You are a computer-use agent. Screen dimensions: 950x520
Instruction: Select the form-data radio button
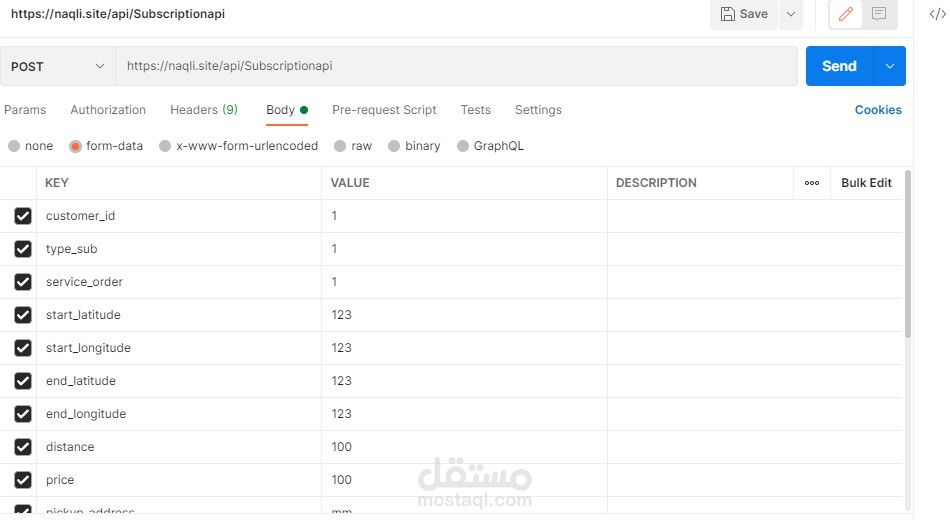75,146
